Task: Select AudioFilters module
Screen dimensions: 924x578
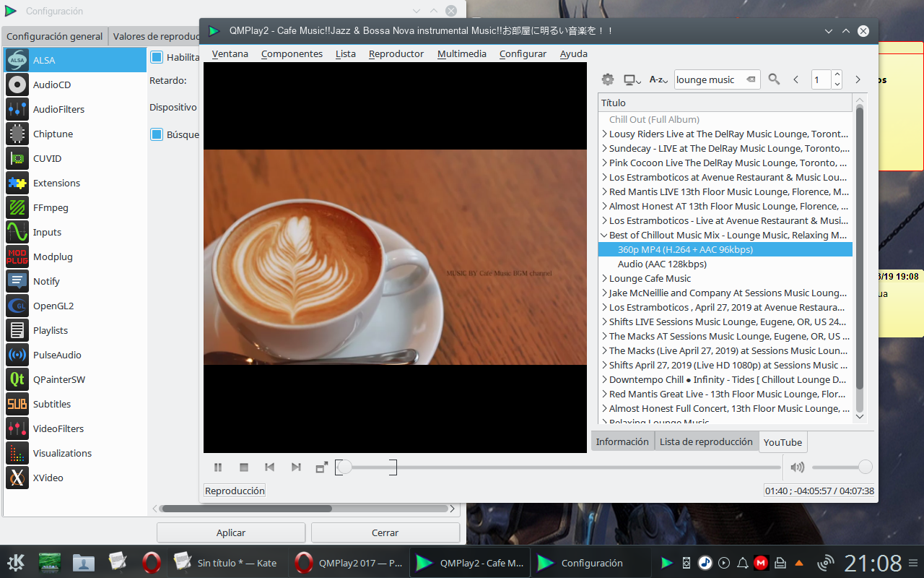Action: pos(75,109)
